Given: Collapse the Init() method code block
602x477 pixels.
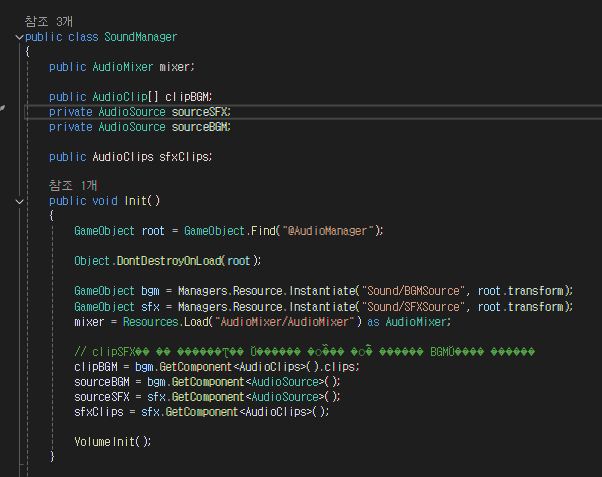Looking at the screenshot, I should pyautogui.click(x=19, y=201).
